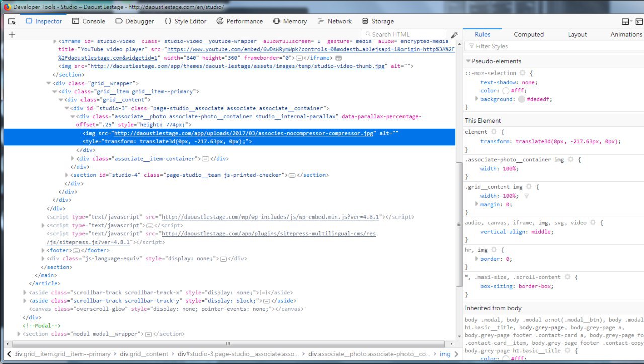This screenshot has height=364, width=644.
Task: Click the eyedropper color picker icon
Action: [454, 35]
